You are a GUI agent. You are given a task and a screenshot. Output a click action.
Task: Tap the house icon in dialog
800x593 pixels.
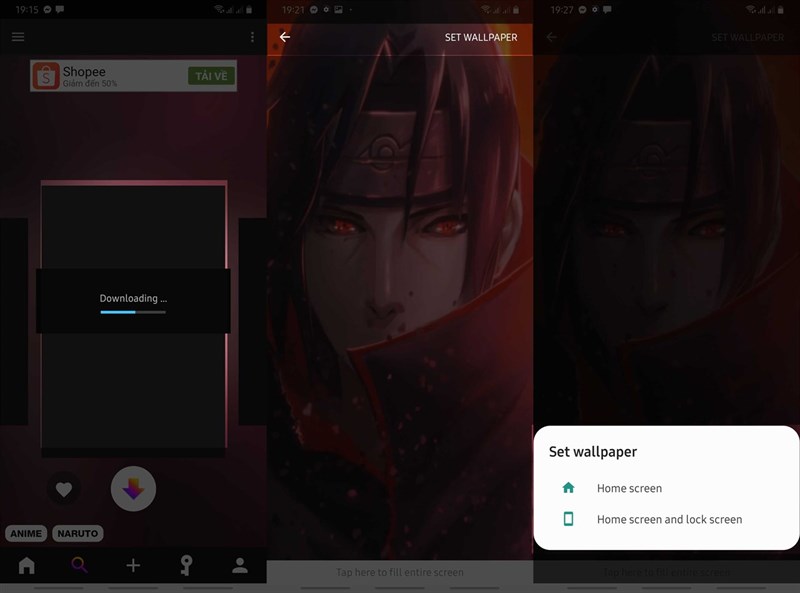tap(568, 488)
